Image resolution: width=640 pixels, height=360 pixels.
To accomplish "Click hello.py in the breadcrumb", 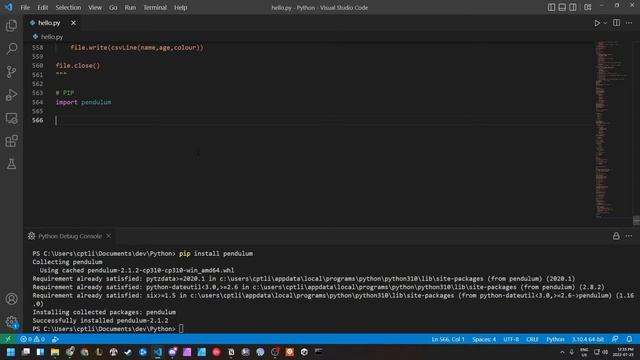I will [52, 37].
